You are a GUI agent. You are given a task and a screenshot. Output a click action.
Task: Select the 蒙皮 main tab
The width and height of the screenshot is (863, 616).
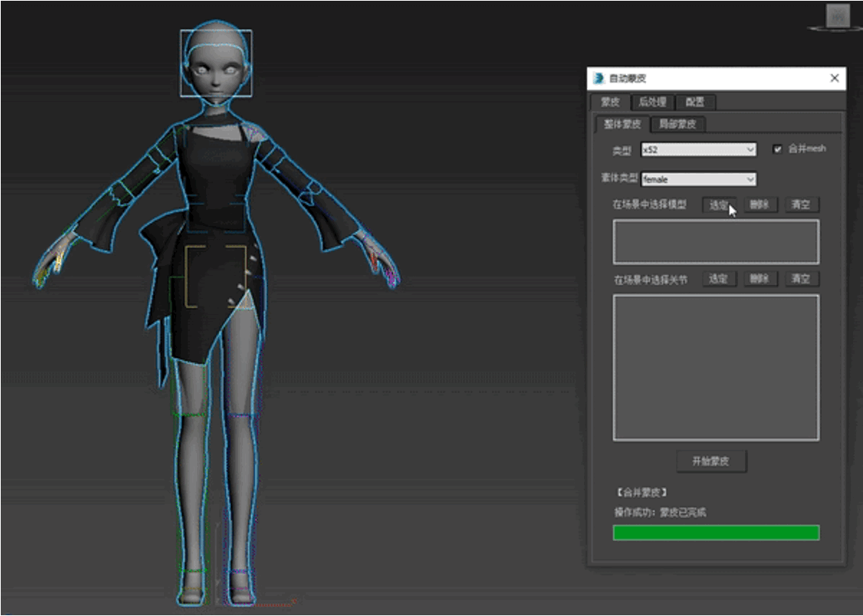point(610,102)
